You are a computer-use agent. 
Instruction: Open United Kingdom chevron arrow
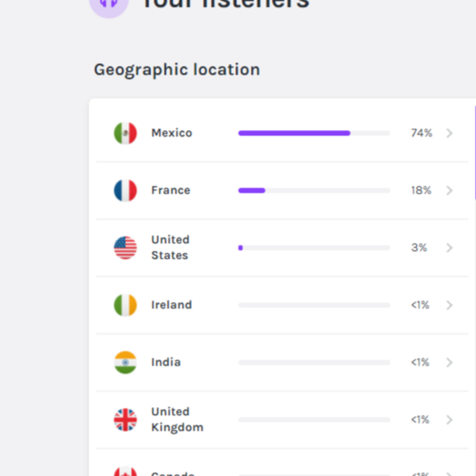(449, 420)
